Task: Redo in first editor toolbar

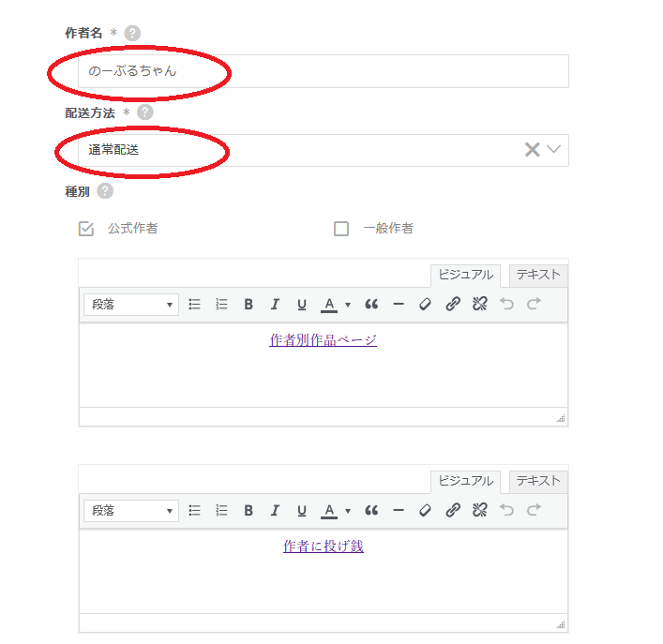Action: 534,304
